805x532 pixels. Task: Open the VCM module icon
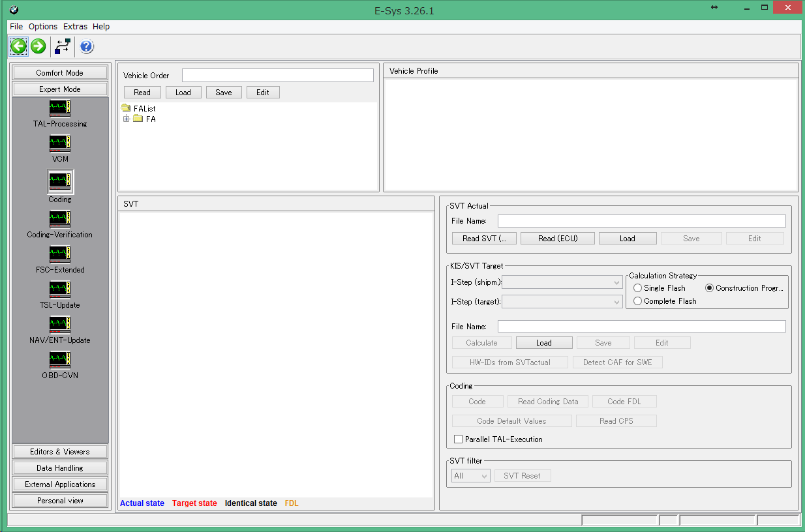click(60, 143)
